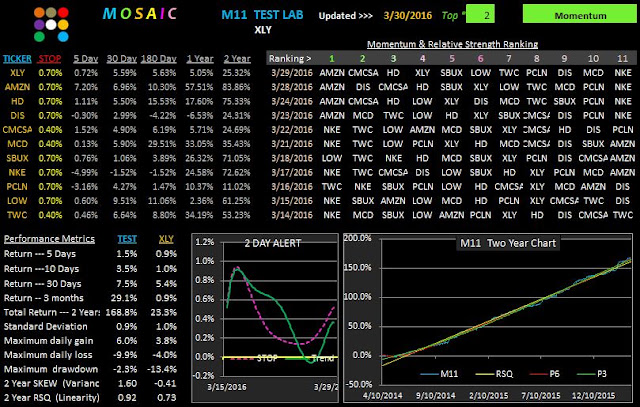Click the TWC ticker in the ticker list

coord(17,215)
